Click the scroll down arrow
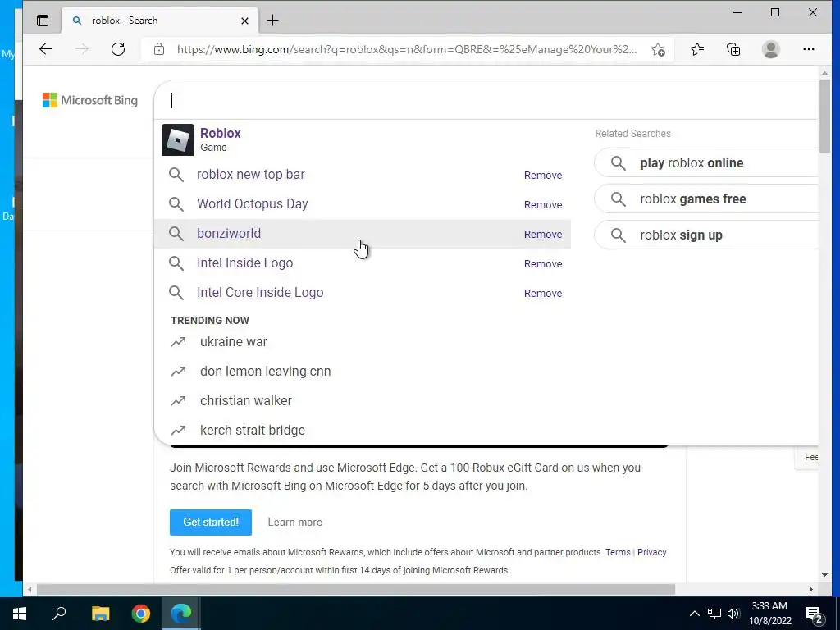 point(824,575)
